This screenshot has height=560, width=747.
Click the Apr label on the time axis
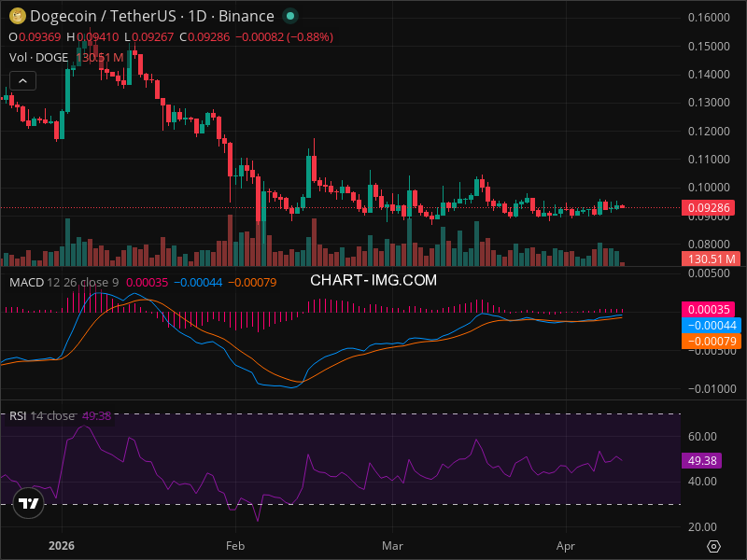tap(566, 546)
